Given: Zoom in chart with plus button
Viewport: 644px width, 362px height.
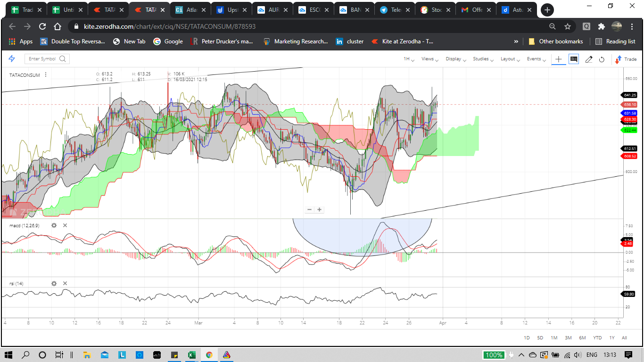Looking at the screenshot, I should point(320,209).
